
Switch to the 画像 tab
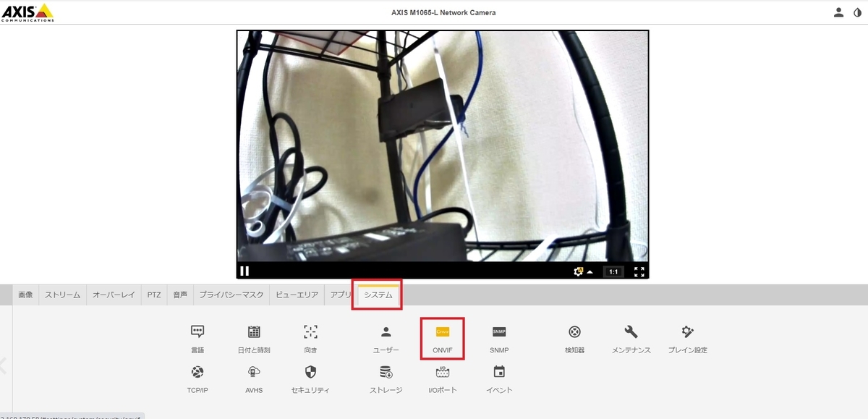[x=25, y=295]
